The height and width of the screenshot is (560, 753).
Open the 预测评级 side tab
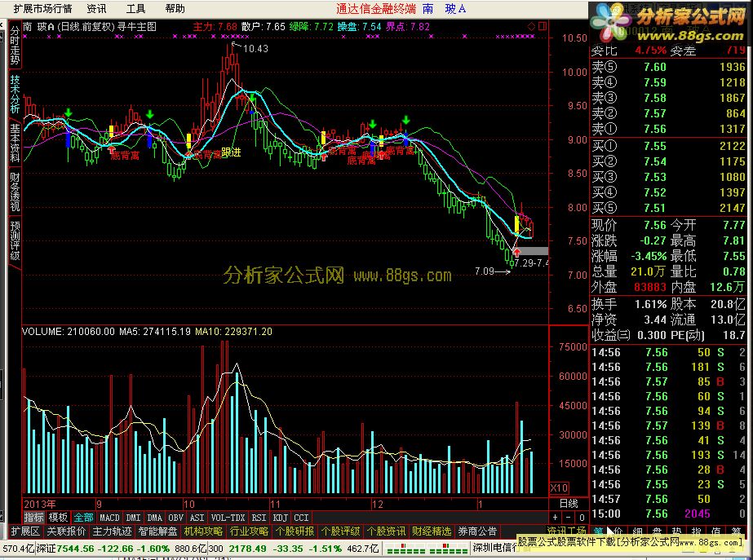[x=15, y=241]
